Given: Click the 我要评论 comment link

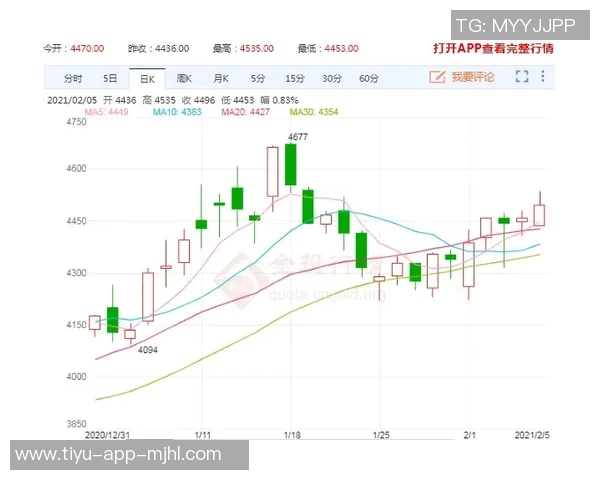Looking at the screenshot, I should (x=473, y=77).
